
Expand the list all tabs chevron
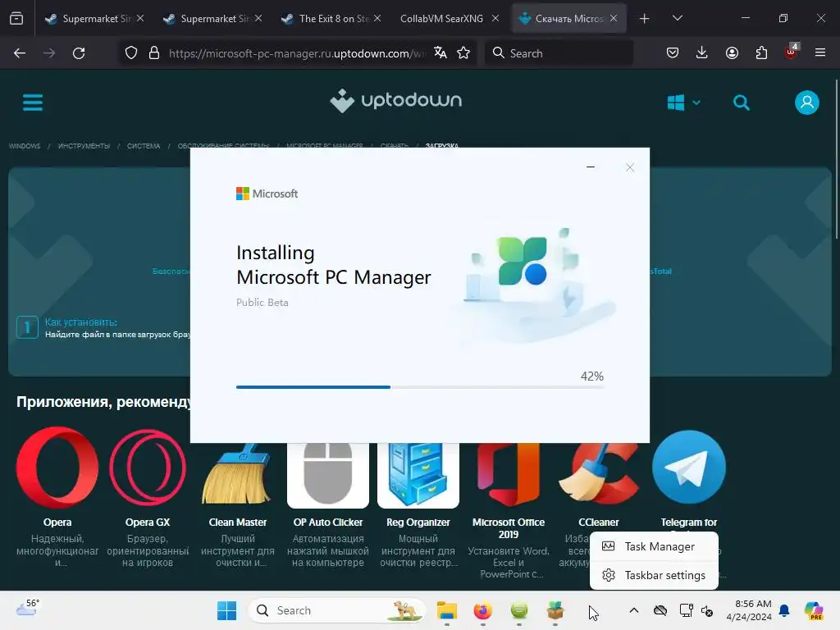tap(677, 18)
